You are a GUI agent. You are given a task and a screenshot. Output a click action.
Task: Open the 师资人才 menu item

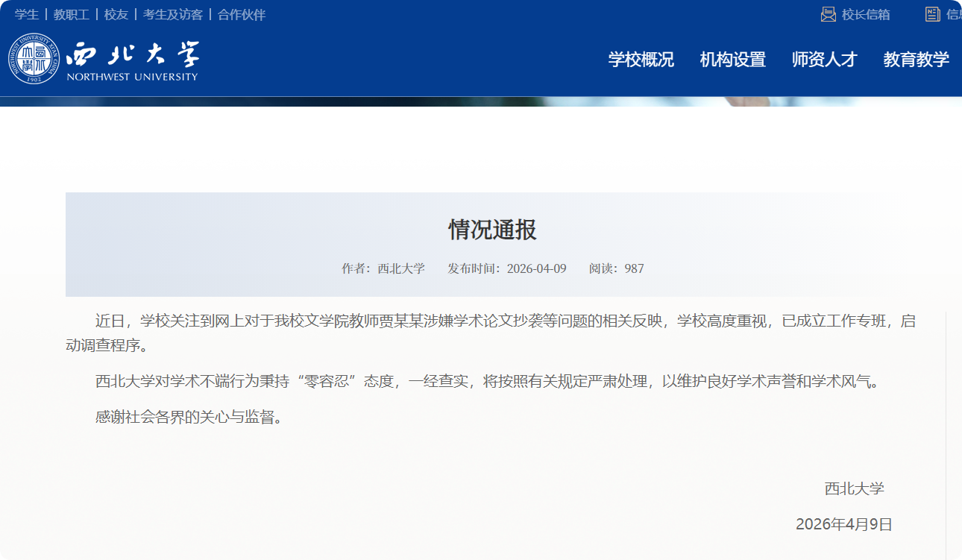825,60
